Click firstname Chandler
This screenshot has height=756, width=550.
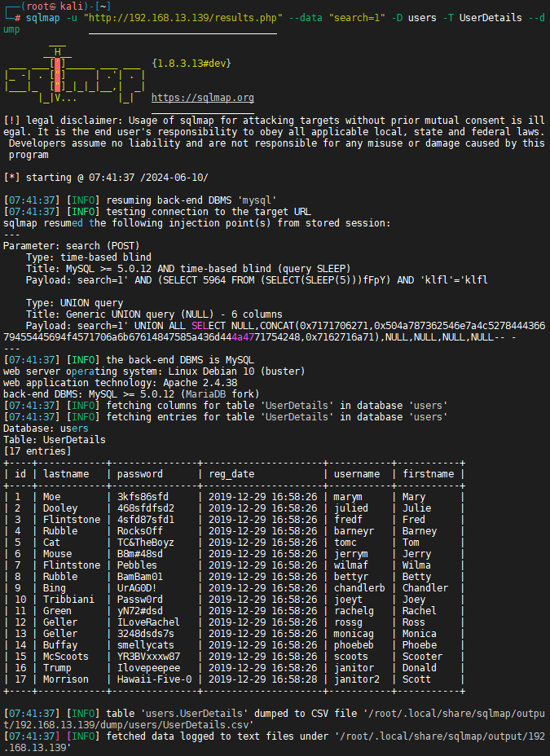pos(425,588)
